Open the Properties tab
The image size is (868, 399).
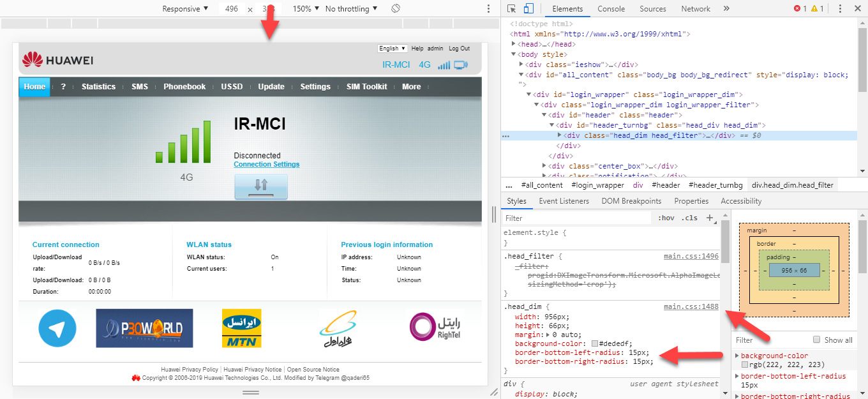pyautogui.click(x=691, y=201)
